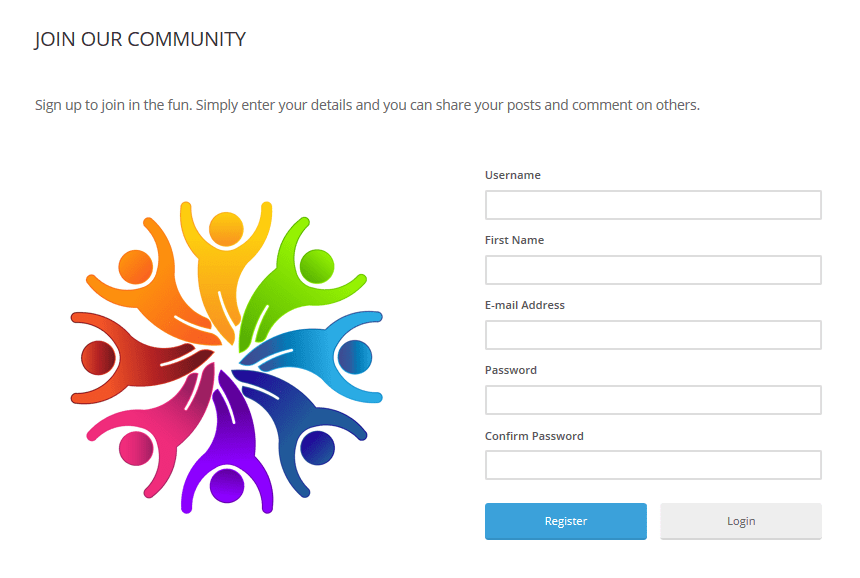Click the sign up description text
The height and width of the screenshot is (578, 860).
367,105
